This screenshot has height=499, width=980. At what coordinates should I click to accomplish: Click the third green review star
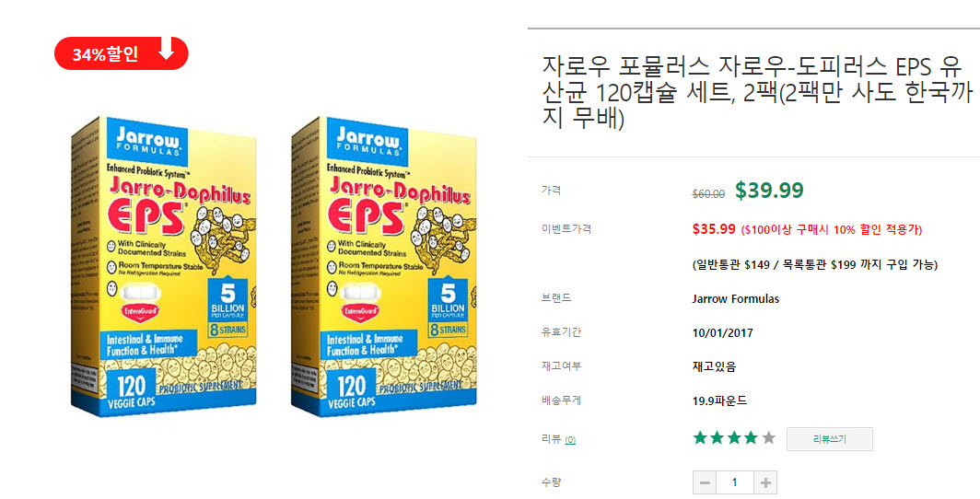[734, 438]
